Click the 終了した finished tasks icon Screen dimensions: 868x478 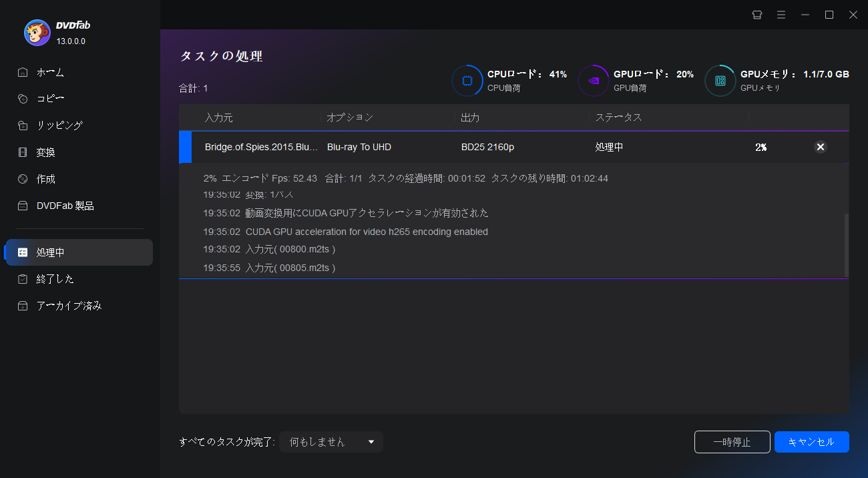click(x=23, y=279)
